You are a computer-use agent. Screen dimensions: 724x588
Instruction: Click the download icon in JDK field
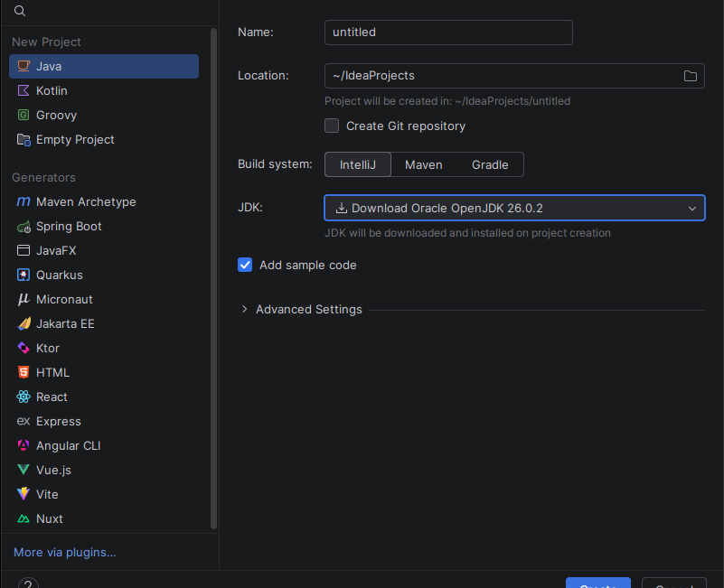[342, 208]
